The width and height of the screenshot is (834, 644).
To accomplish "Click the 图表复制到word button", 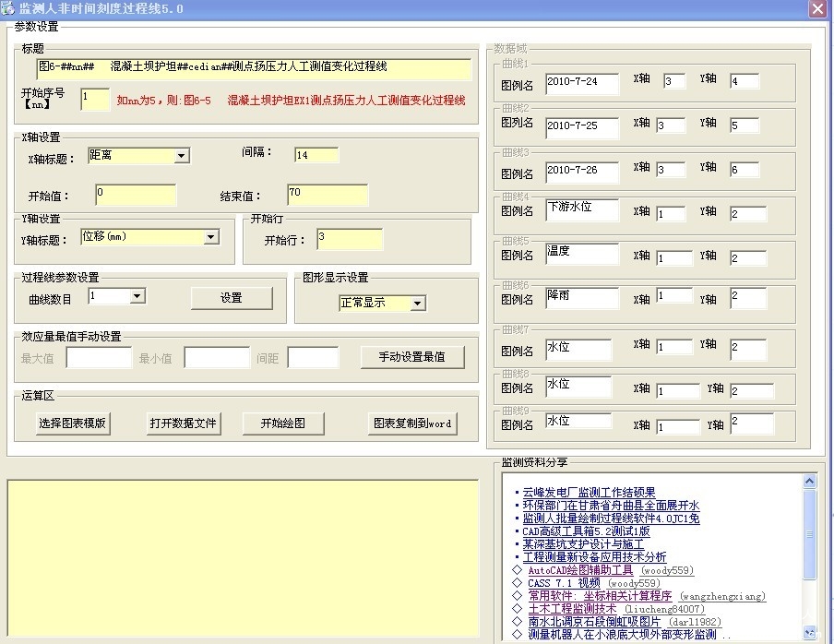I will coord(412,423).
